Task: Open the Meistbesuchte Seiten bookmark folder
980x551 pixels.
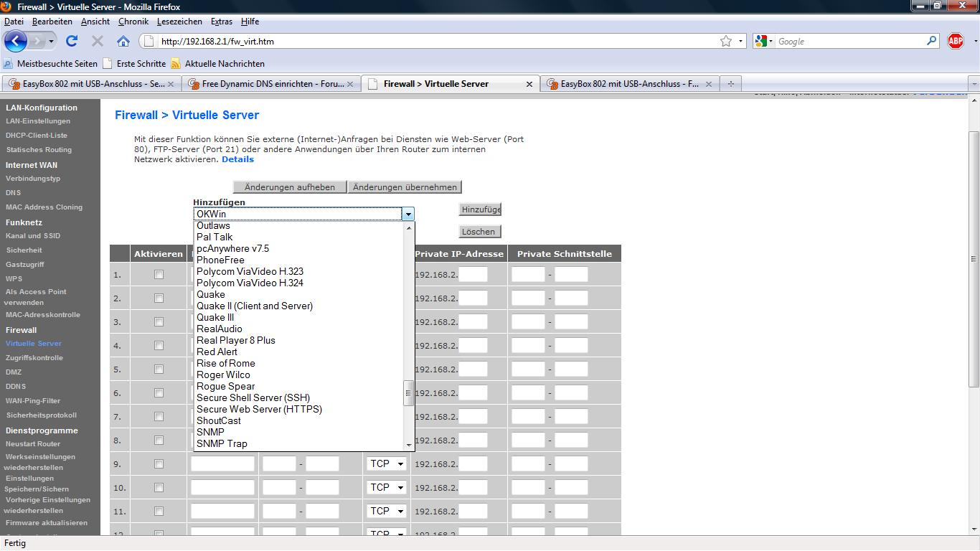Action: [51, 64]
